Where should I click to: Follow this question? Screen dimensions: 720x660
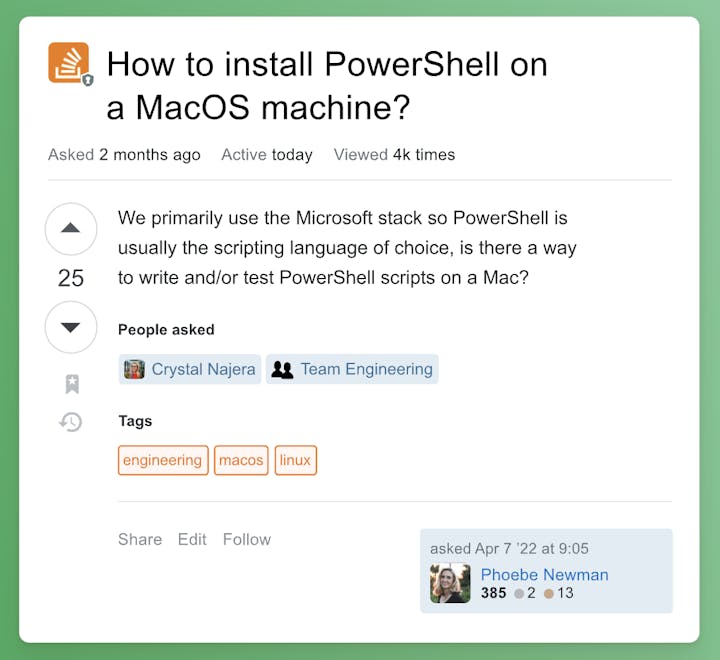247,539
